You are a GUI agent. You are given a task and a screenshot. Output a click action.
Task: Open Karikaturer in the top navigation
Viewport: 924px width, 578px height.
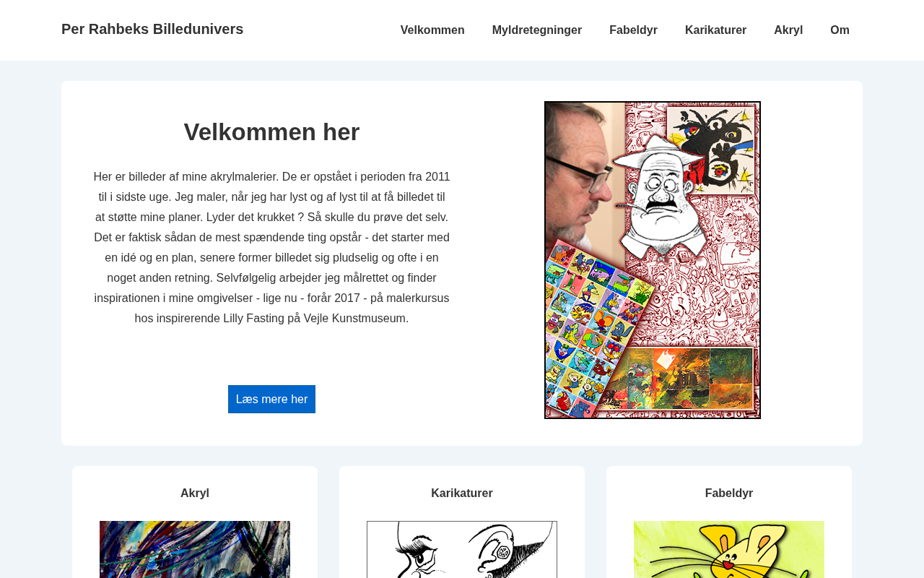coord(715,30)
